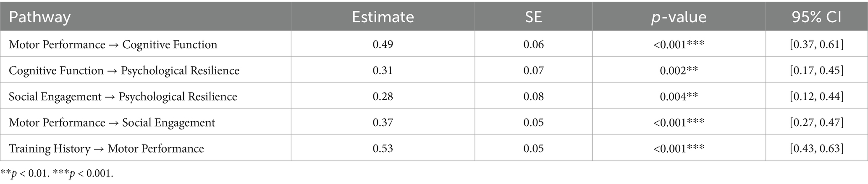Click the p-value 0.004** cell

pyautogui.click(x=679, y=96)
